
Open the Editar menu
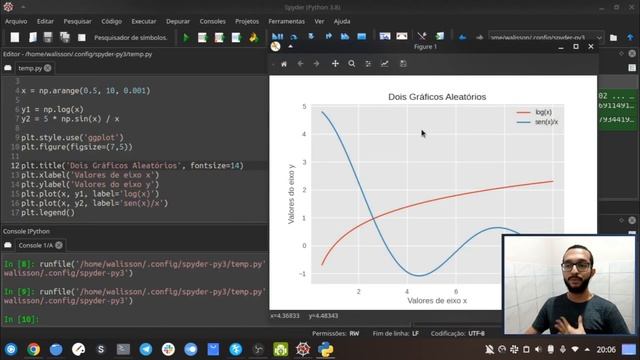coord(45,21)
